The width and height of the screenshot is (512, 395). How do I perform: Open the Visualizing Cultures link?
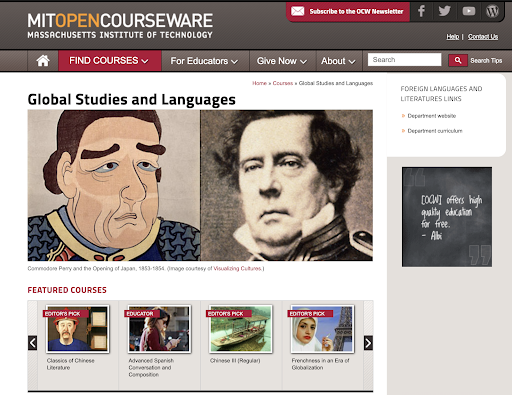[x=238, y=268]
